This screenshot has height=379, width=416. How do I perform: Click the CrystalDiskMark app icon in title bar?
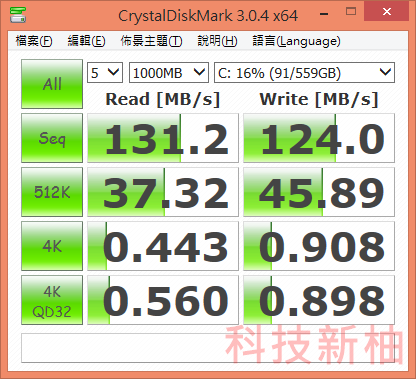[x=18, y=15]
